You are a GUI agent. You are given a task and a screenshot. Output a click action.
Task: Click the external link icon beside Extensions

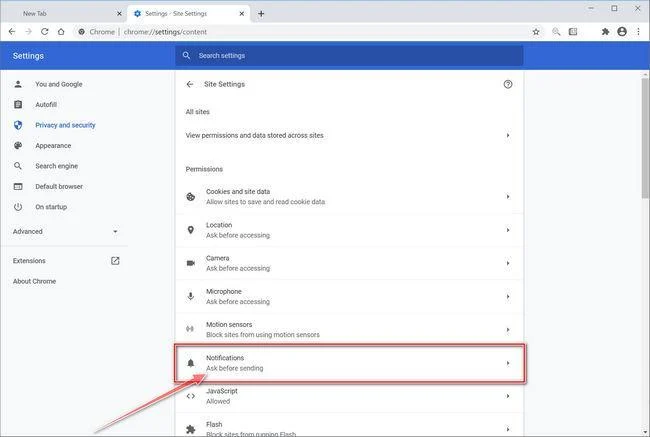click(x=115, y=261)
